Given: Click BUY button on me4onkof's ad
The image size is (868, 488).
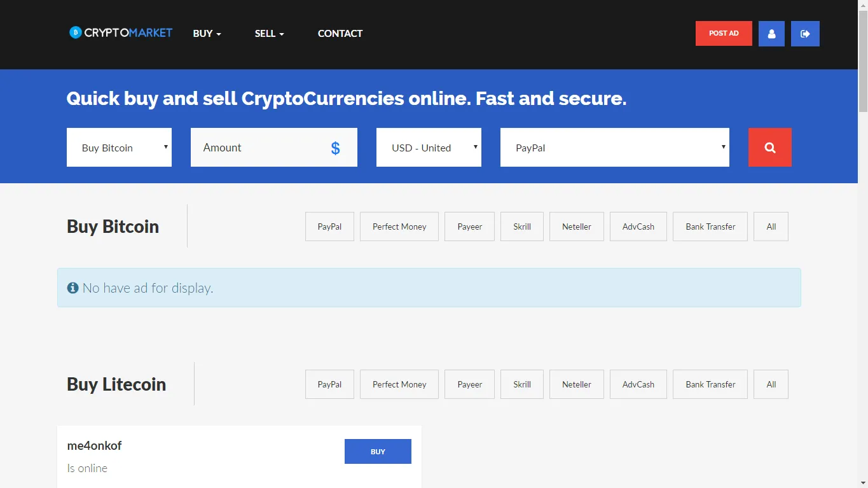Looking at the screenshot, I should (378, 452).
